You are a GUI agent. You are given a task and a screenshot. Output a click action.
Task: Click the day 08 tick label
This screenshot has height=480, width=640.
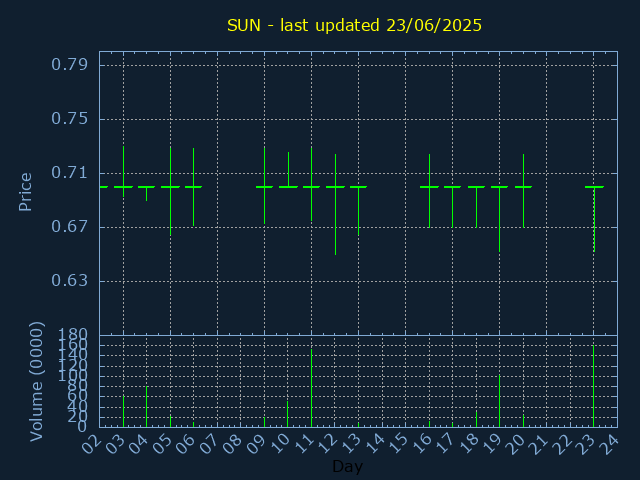233,444
